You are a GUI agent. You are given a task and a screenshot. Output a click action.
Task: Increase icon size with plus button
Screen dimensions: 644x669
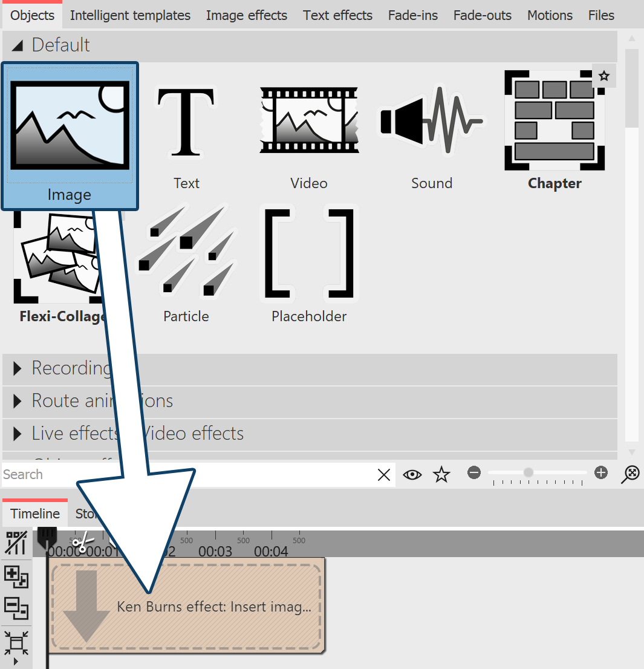click(601, 473)
